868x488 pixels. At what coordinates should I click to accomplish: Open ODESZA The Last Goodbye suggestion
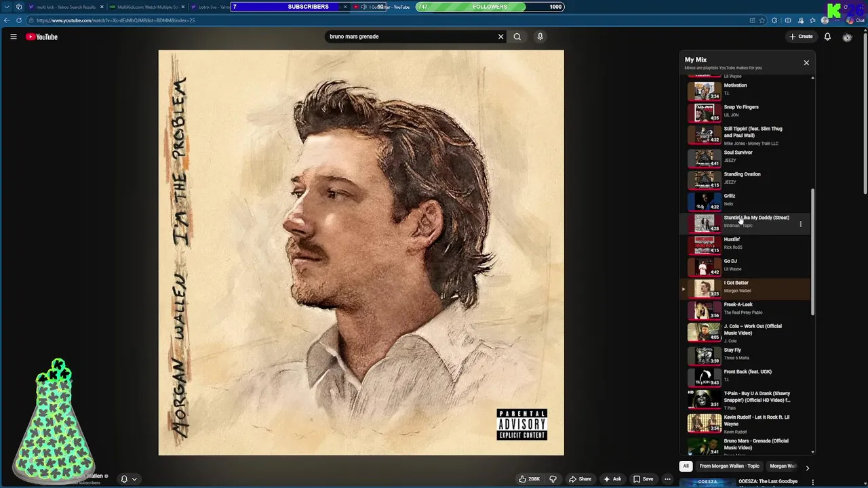pos(768,482)
